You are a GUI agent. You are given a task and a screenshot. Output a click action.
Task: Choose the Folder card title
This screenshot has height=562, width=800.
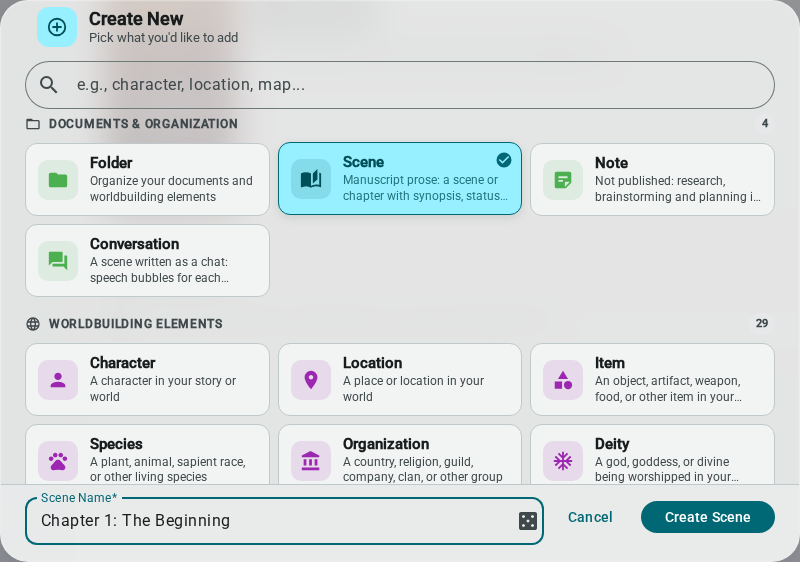[111, 163]
